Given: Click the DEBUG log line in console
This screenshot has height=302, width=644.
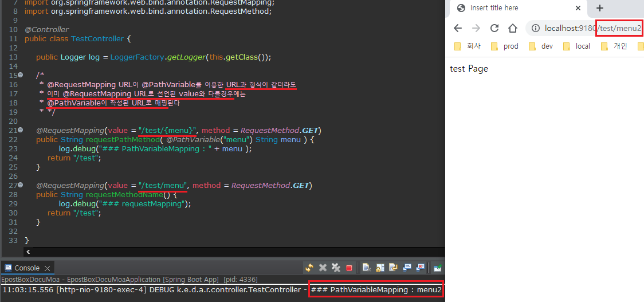Looking at the screenshot, I should (222, 289).
